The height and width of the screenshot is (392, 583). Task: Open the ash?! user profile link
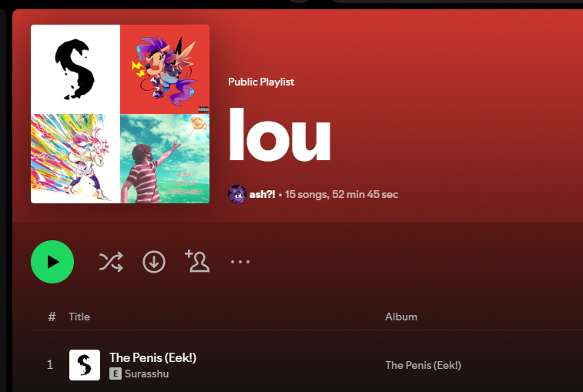pyautogui.click(x=262, y=194)
